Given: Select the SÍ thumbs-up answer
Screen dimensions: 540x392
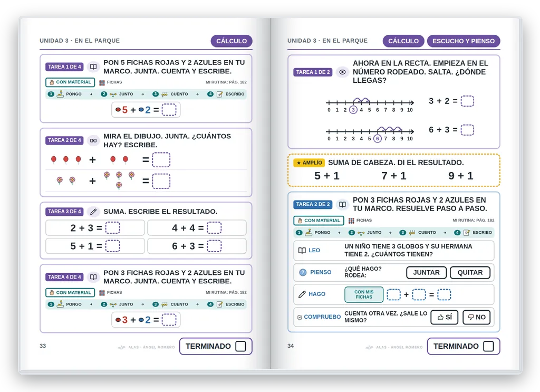Looking at the screenshot, I should tap(444, 317).
